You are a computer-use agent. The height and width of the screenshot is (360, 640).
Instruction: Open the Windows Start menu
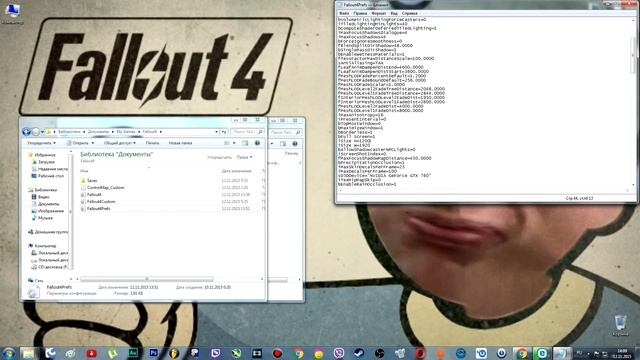point(9,353)
